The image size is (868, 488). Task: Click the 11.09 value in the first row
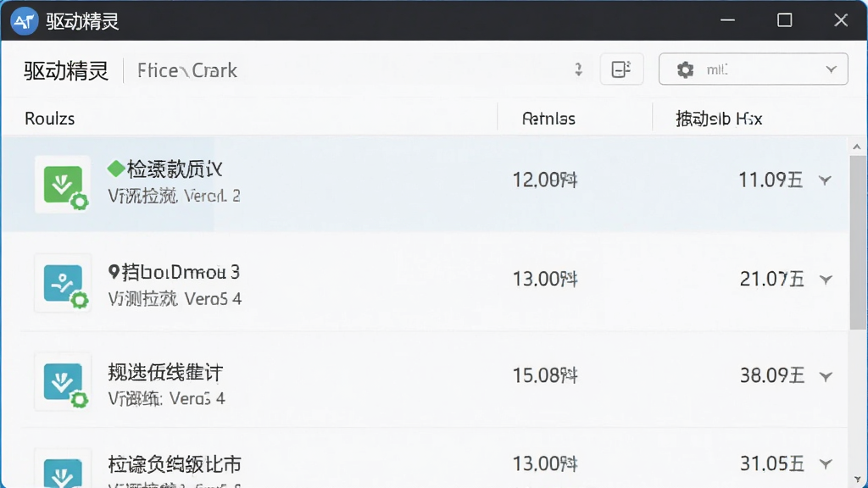[771, 180]
